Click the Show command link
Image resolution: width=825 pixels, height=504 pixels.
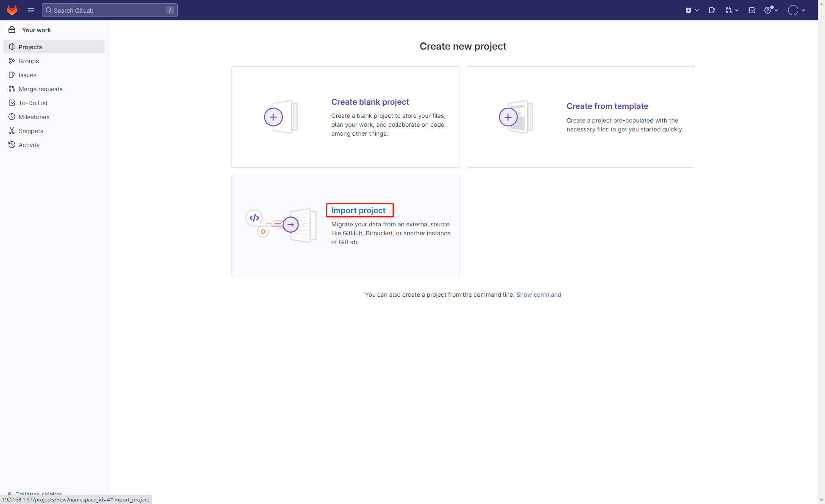tap(538, 295)
